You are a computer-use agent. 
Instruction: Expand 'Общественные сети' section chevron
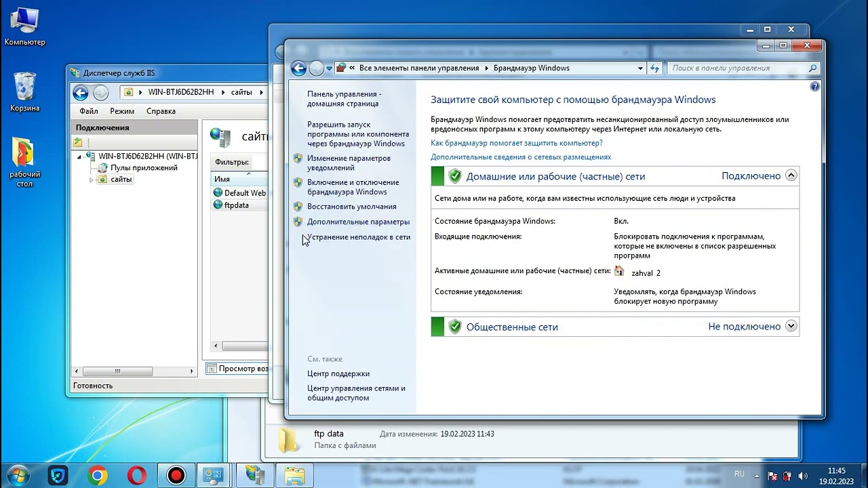pyautogui.click(x=791, y=326)
